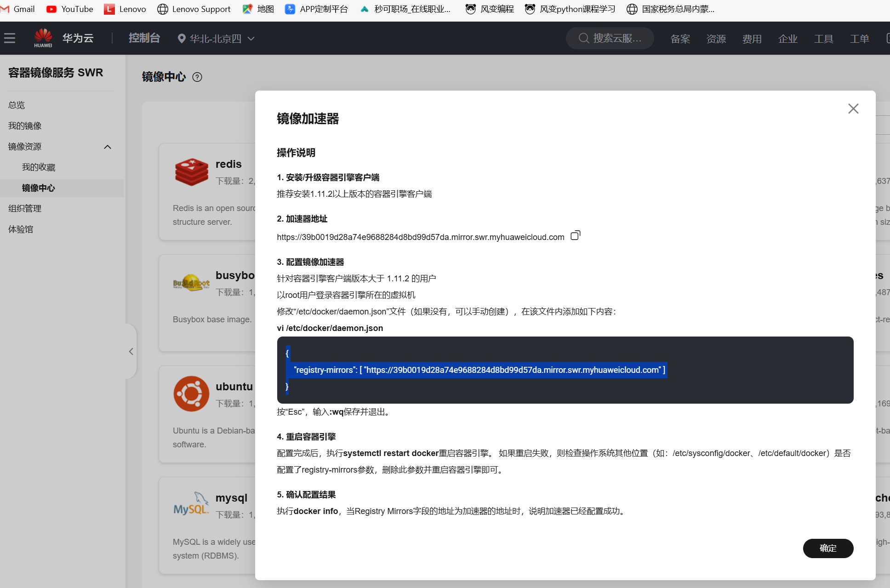Click the ubuntu logo icon

click(x=192, y=394)
